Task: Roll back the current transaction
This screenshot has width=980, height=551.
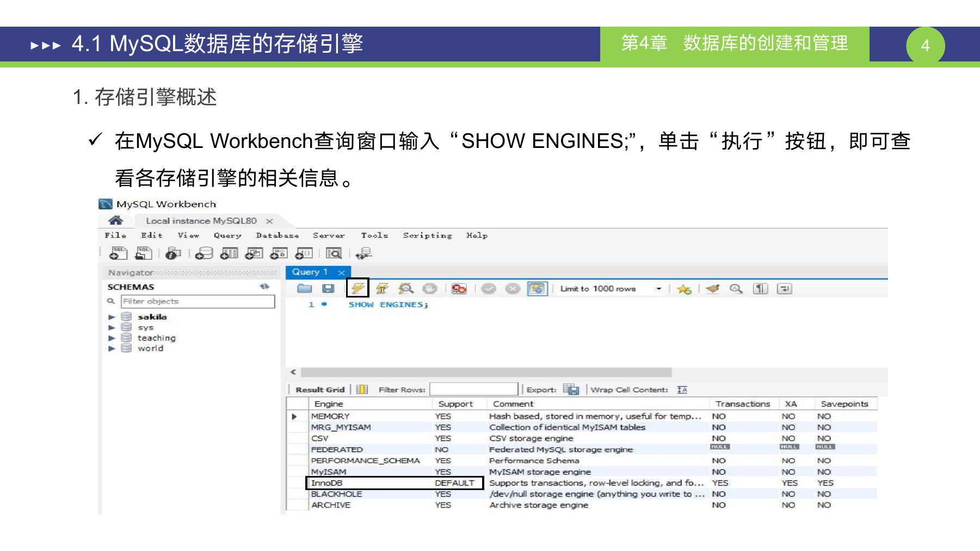Action: point(513,288)
